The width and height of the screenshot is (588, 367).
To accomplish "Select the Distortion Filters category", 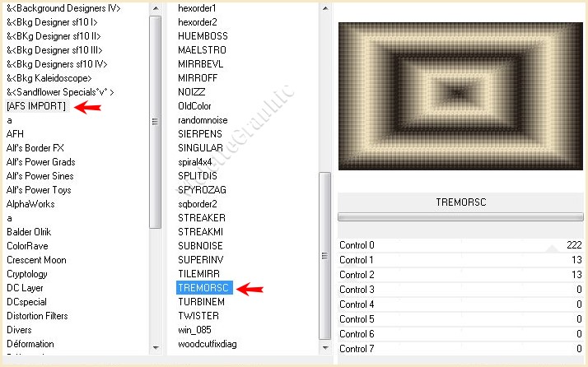I will pyautogui.click(x=37, y=316).
